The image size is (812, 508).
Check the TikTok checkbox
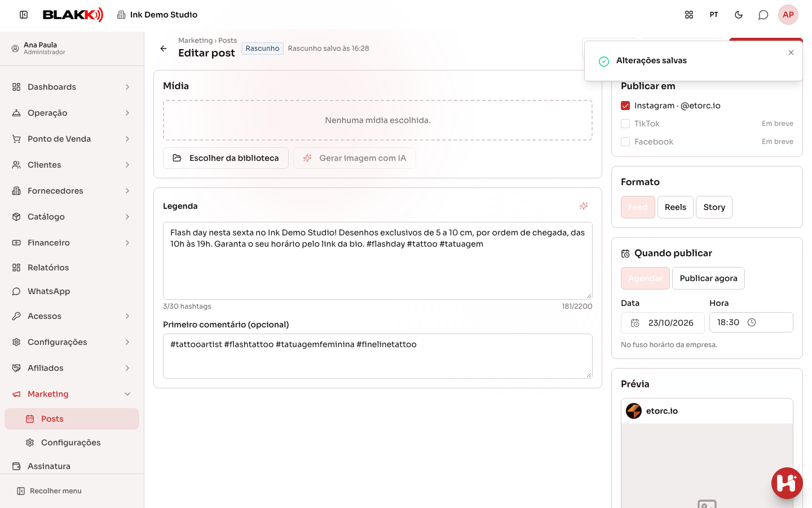[x=625, y=124]
